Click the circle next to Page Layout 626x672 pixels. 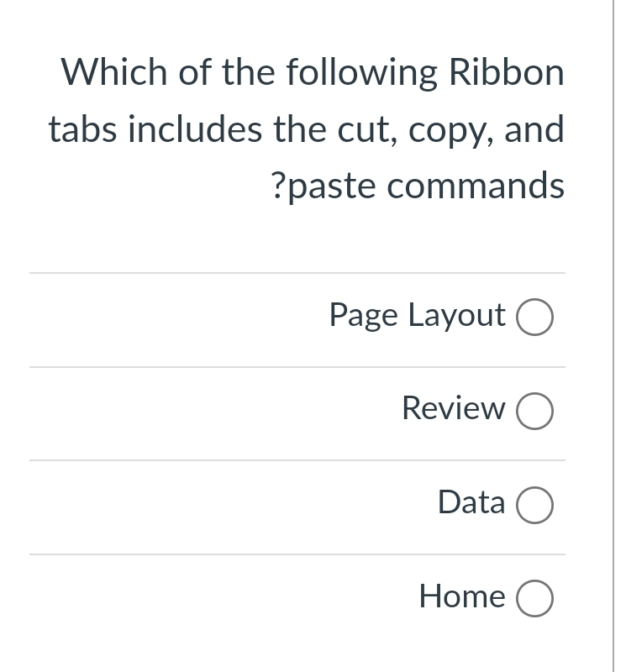coord(534,318)
